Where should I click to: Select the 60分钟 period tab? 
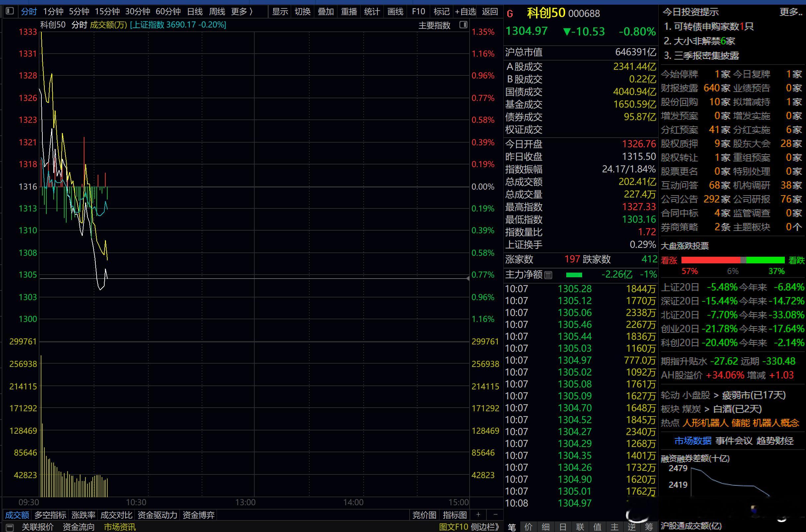point(168,12)
